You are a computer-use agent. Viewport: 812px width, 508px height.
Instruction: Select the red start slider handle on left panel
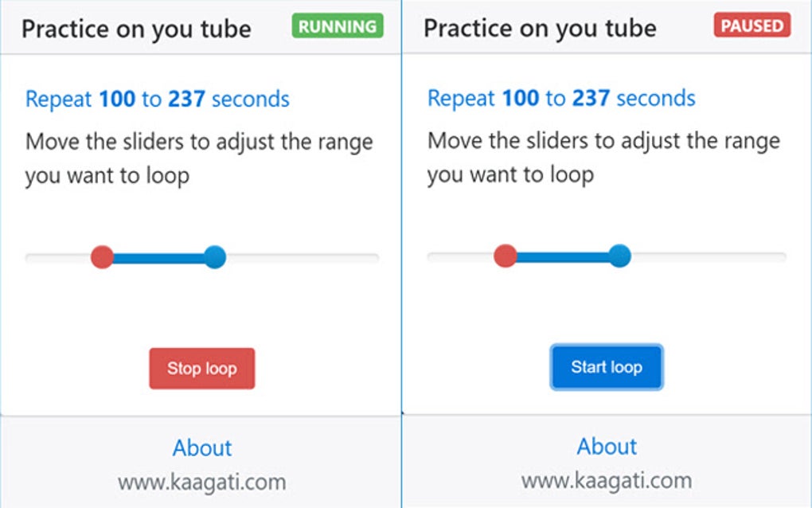point(102,256)
